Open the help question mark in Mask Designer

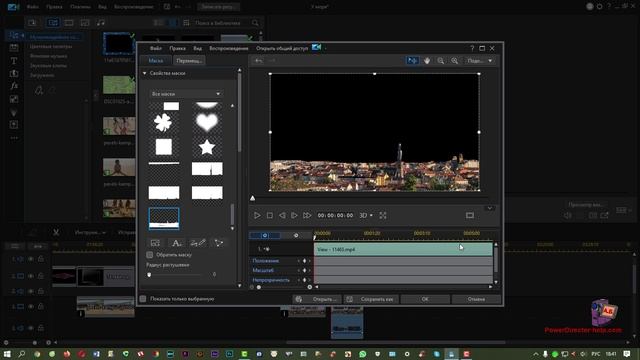472,48
